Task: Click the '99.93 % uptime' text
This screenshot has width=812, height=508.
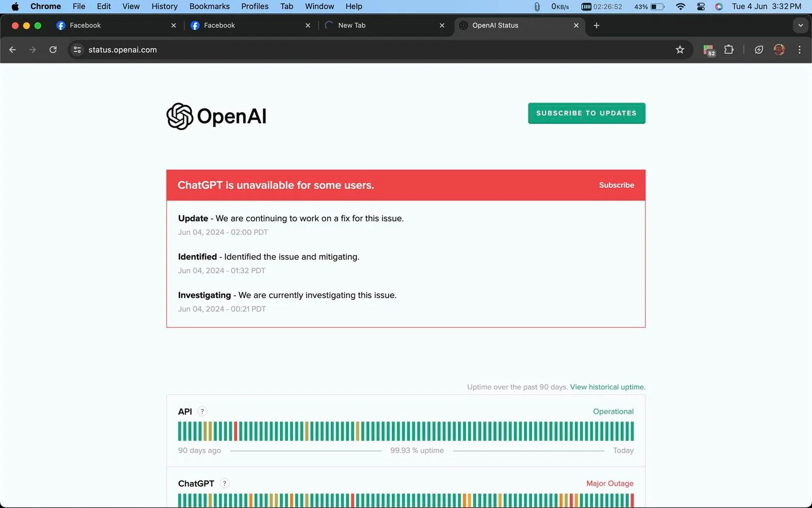Action: point(417,450)
